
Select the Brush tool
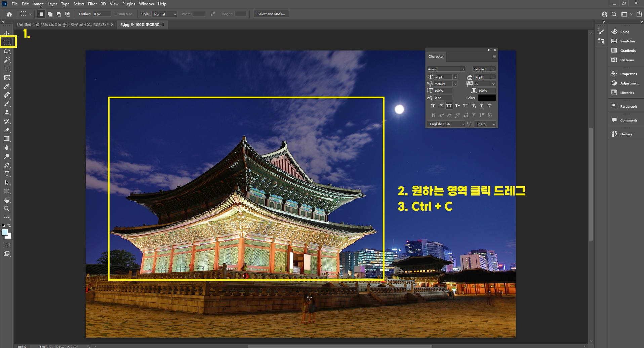(x=7, y=104)
